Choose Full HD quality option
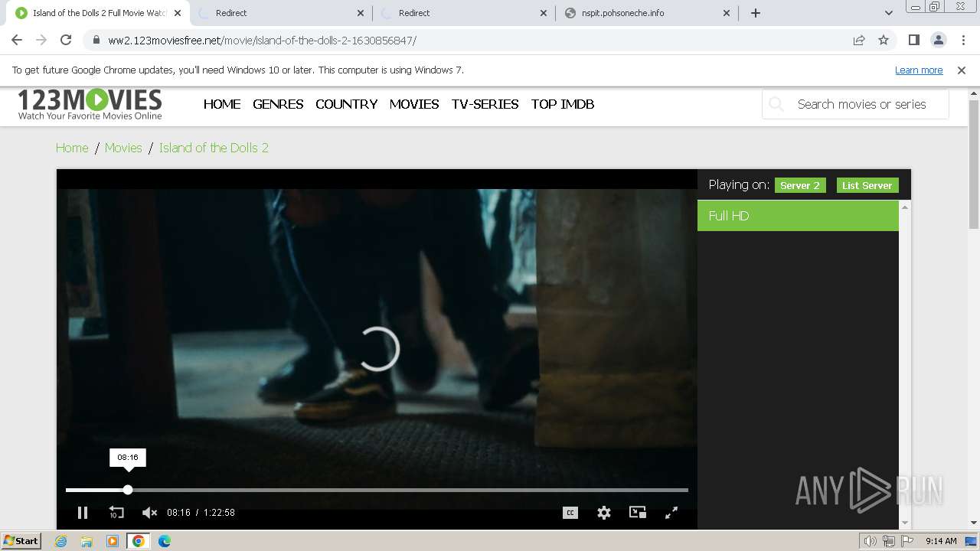This screenshot has height=551, width=980. click(798, 216)
